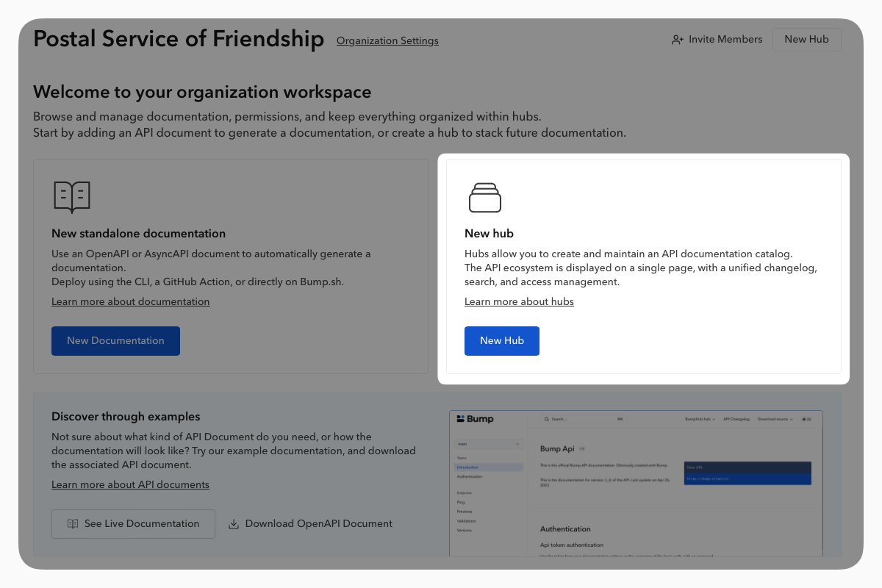
Task: Click the hub stack icon in New hub card
Action: [484, 197]
